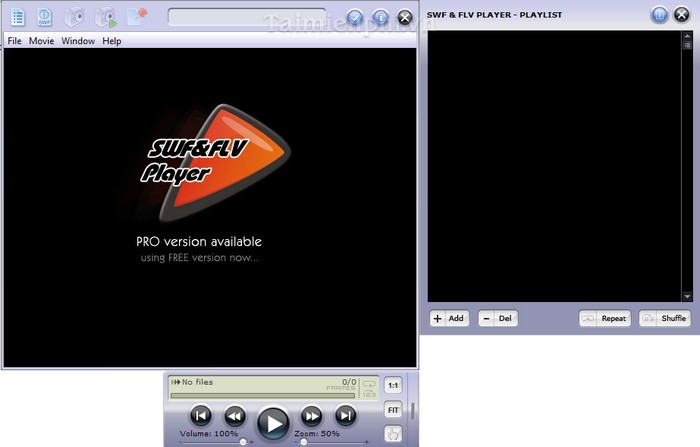Click the FIT zoom button

pyautogui.click(x=393, y=410)
